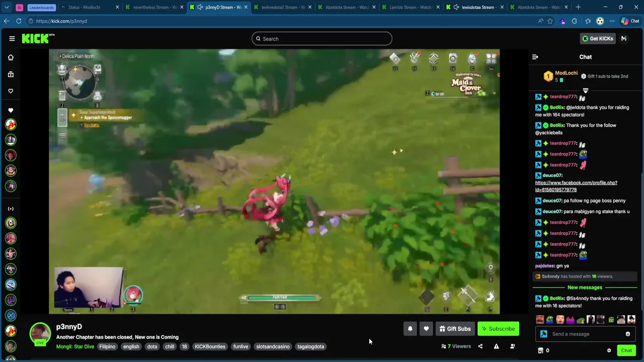This screenshot has height=362, width=644.
Task: Expand the gift leaderboard chevron
Action: point(585,90)
